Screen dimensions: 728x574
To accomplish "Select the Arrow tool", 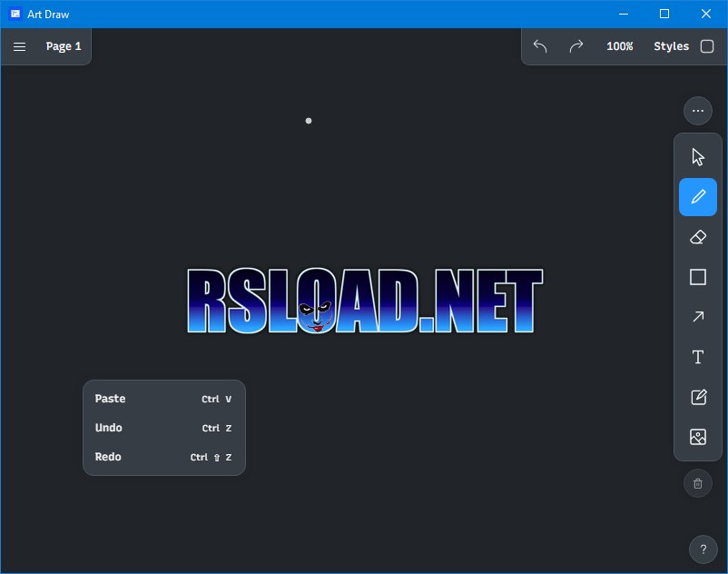I will [698, 317].
